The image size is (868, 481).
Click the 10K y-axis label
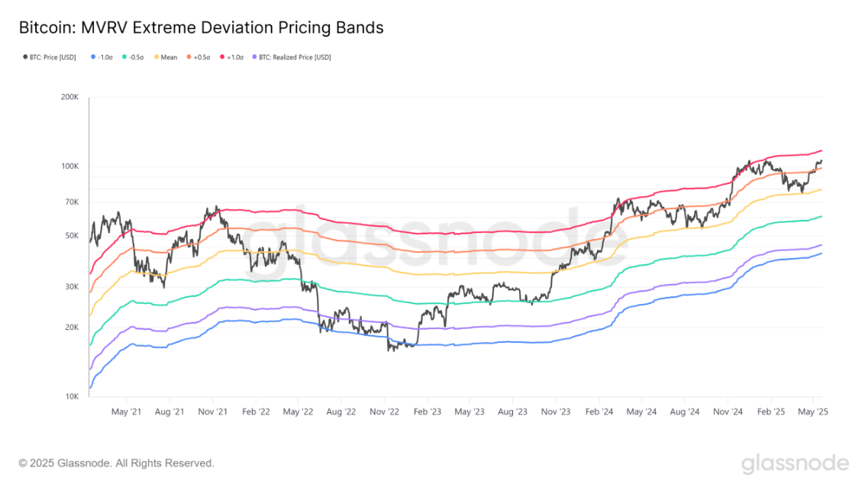pos(72,396)
